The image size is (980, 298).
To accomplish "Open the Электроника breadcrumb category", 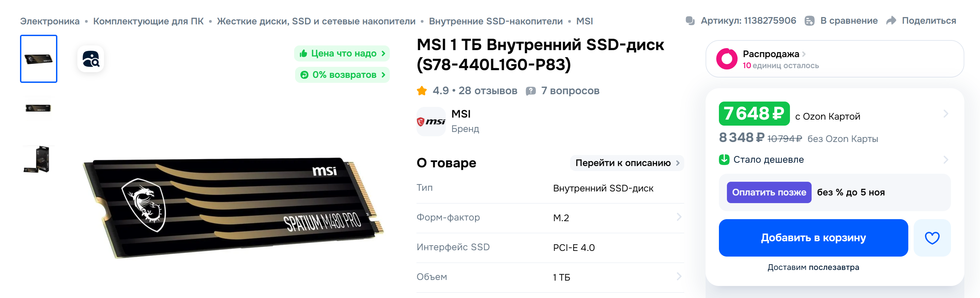I will coord(50,21).
